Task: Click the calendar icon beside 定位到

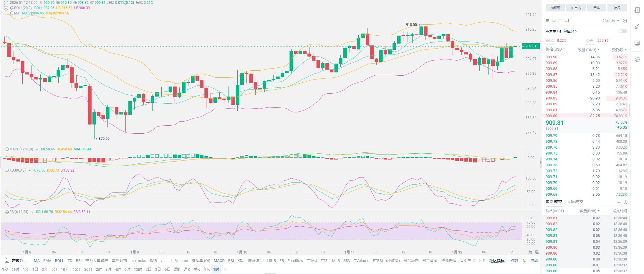Action: point(7,261)
